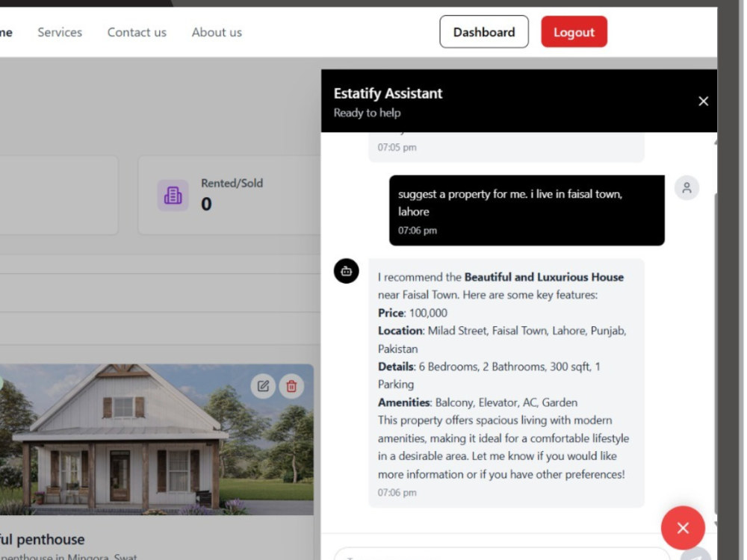Log out using the red Logout button

(x=574, y=32)
